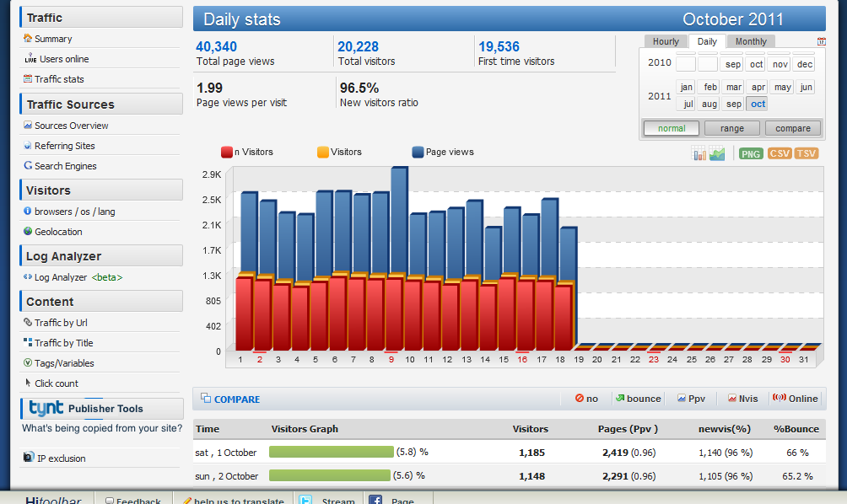
Task: Select aug 2011 in month picker
Action: 709,104
